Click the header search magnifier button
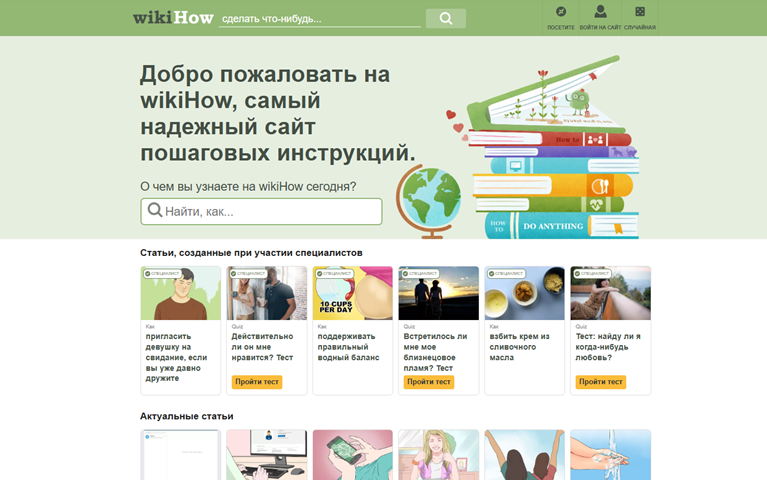This screenshot has width=767, height=480. pos(446,18)
